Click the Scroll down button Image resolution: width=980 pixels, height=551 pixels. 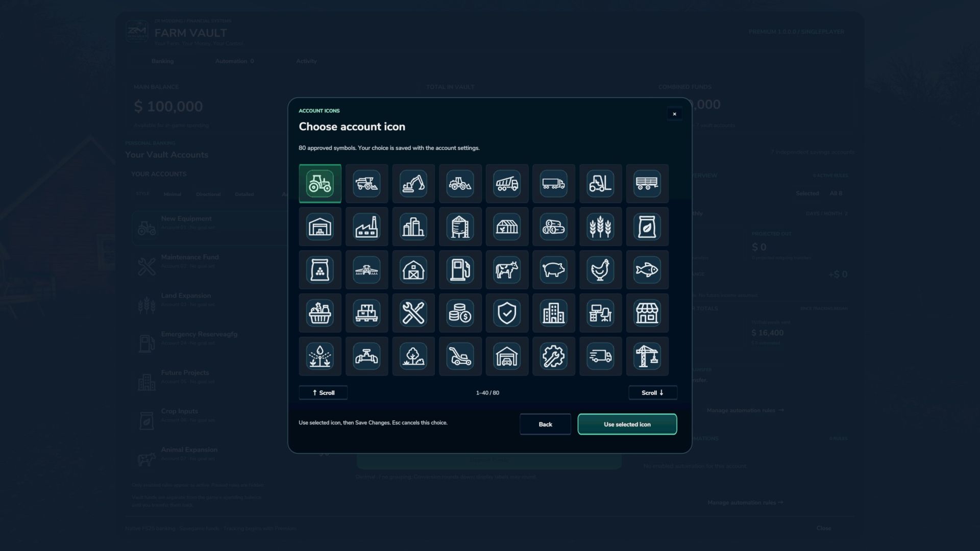click(653, 393)
